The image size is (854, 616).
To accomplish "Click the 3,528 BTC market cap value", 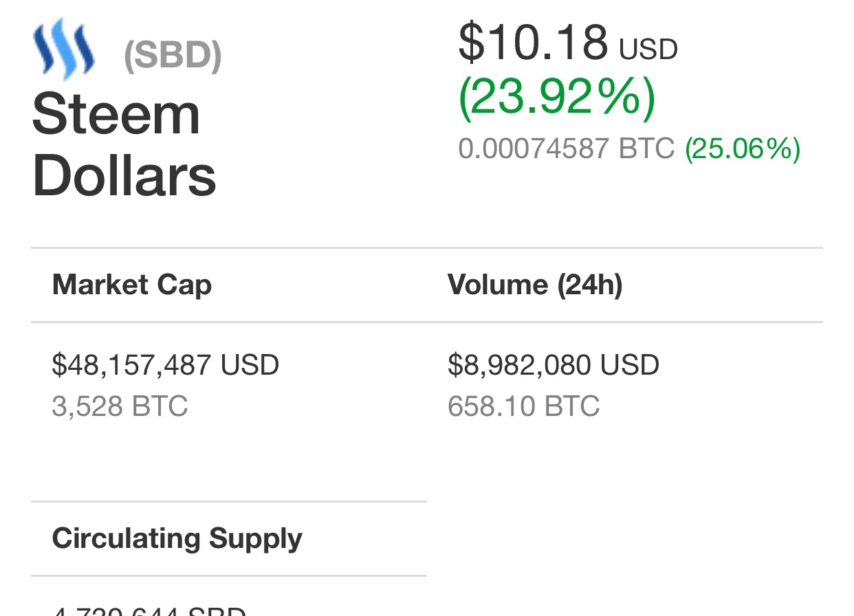I will [120, 406].
